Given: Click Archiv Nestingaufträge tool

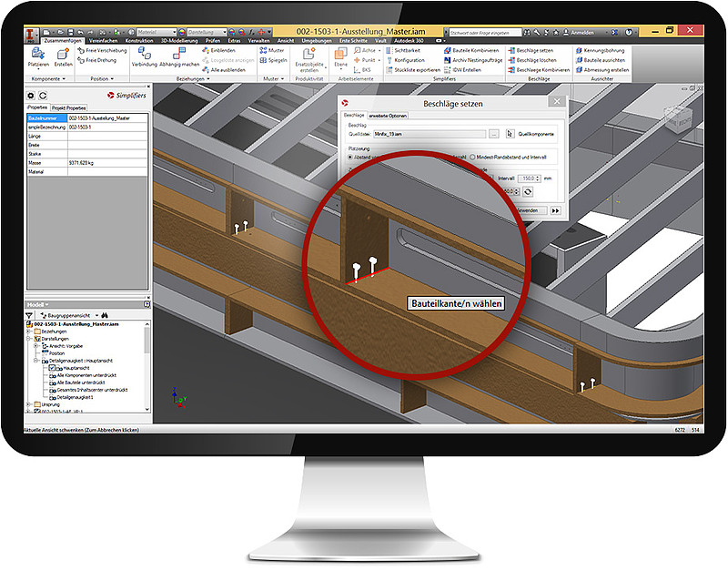Looking at the screenshot, I should coord(473,60).
